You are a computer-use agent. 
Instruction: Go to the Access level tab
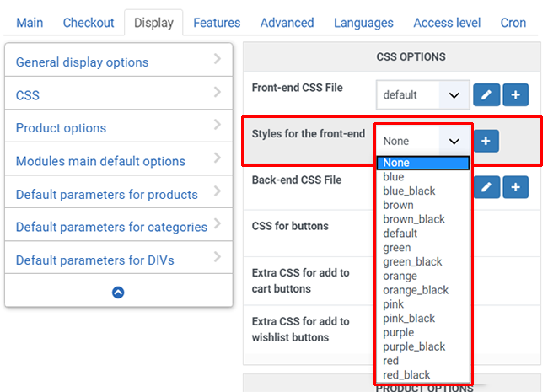click(447, 23)
